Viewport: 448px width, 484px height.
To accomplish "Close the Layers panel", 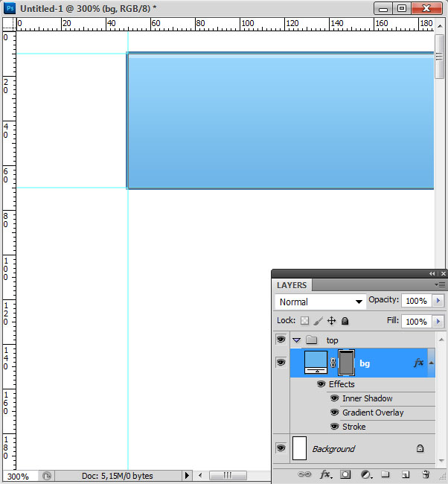I will point(443,274).
